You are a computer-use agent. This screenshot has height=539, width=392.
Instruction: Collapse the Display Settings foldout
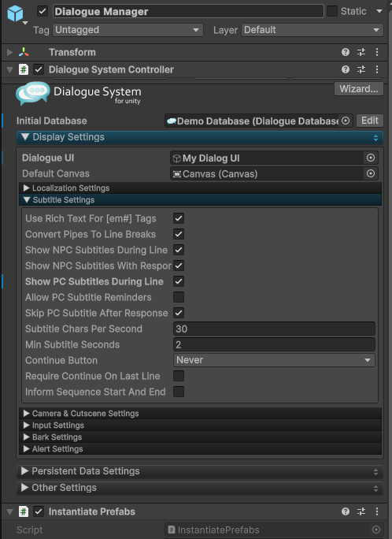(24, 137)
